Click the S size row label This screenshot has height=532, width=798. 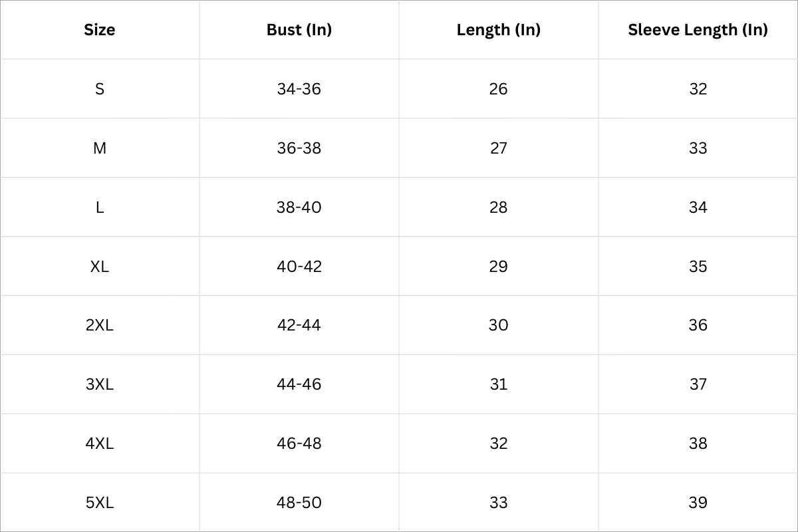coord(100,89)
